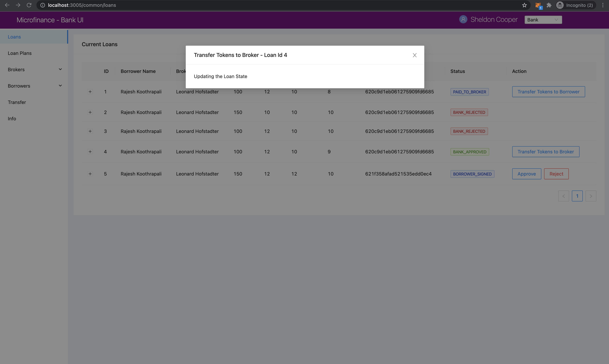Click BANK_REJECTED tag on loan 3
The height and width of the screenshot is (364, 609).
pyautogui.click(x=469, y=131)
